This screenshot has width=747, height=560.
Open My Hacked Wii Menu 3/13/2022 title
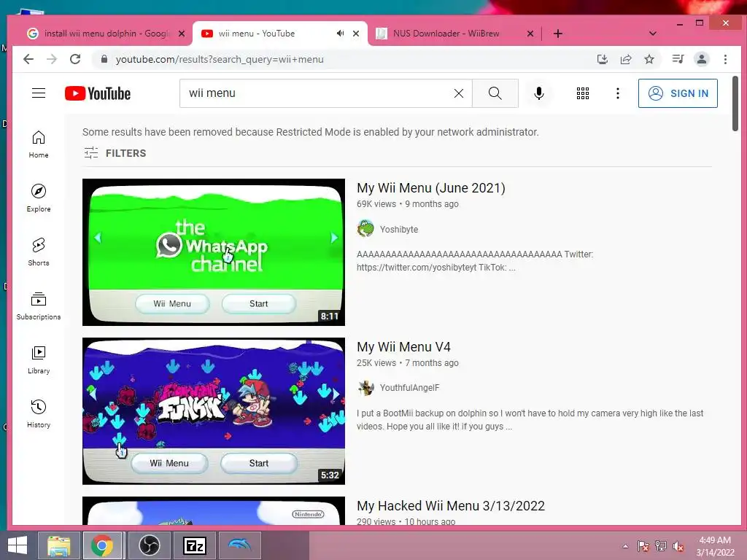pyautogui.click(x=451, y=506)
